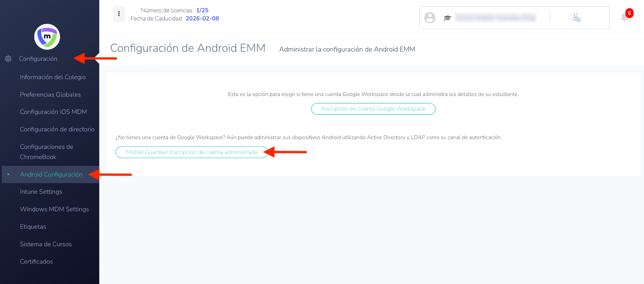This screenshot has width=644, height=284.
Task: Open the Etiquetas sidebar item
Action: (x=33, y=227)
